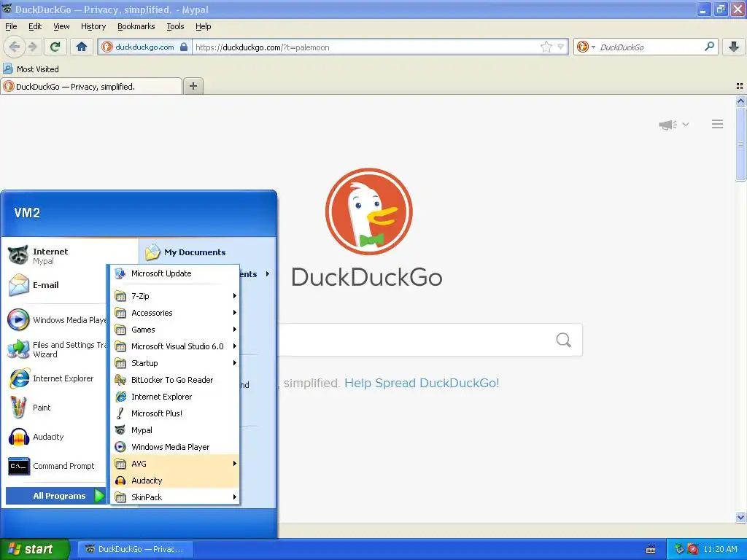Image resolution: width=747 pixels, height=560 pixels.
Task: Open the File menu
Action: click(11, 26)
